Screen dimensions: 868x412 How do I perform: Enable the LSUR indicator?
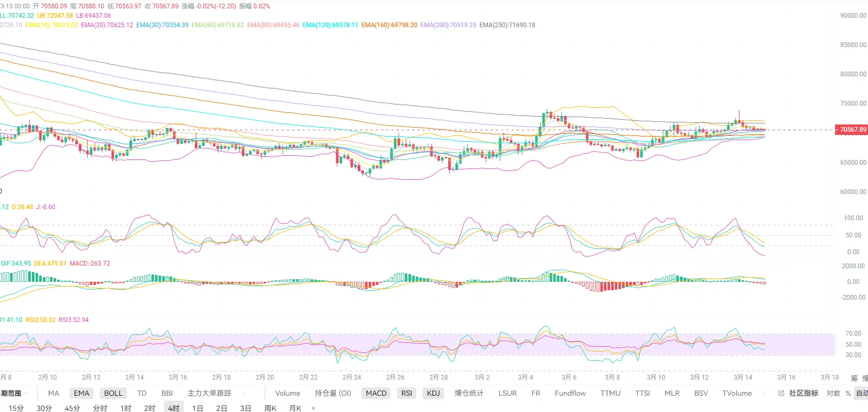(x=507, y=393)
